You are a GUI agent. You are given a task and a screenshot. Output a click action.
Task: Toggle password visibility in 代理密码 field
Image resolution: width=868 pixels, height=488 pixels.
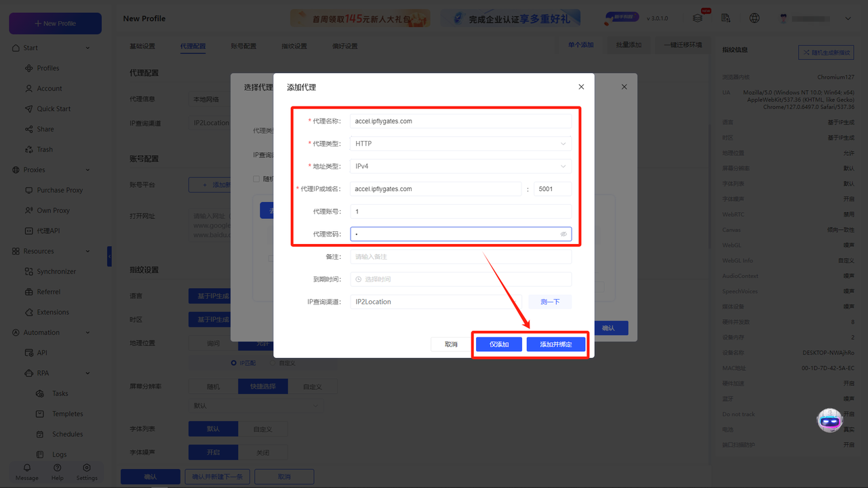[x=564, y=234]
